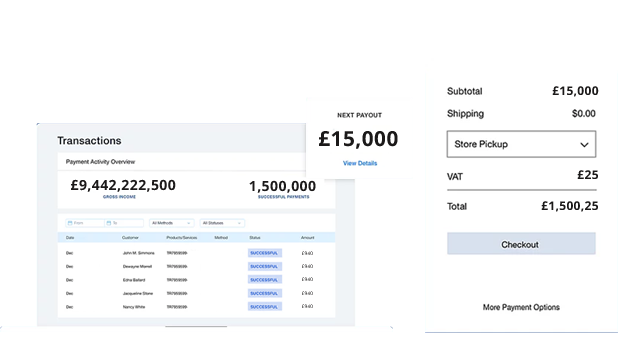
Task: Click the calendar icon in To field
Action: 109,223
